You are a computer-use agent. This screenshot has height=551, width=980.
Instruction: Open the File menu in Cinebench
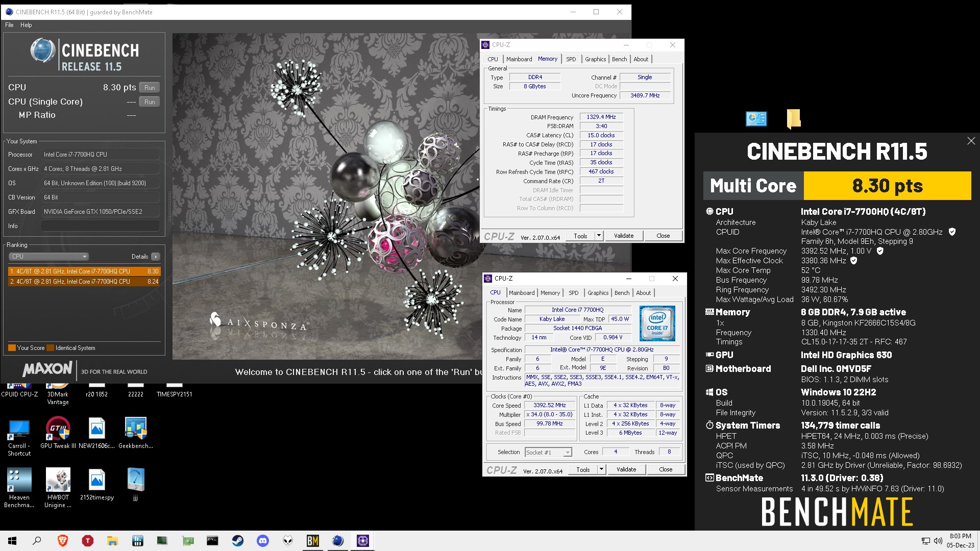coord(9,25)
